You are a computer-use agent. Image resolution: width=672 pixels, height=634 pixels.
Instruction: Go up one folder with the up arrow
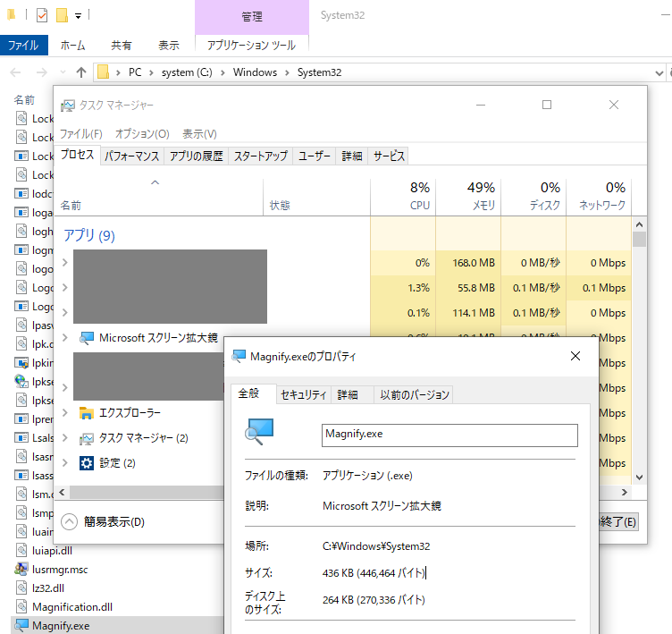(81, 72)
